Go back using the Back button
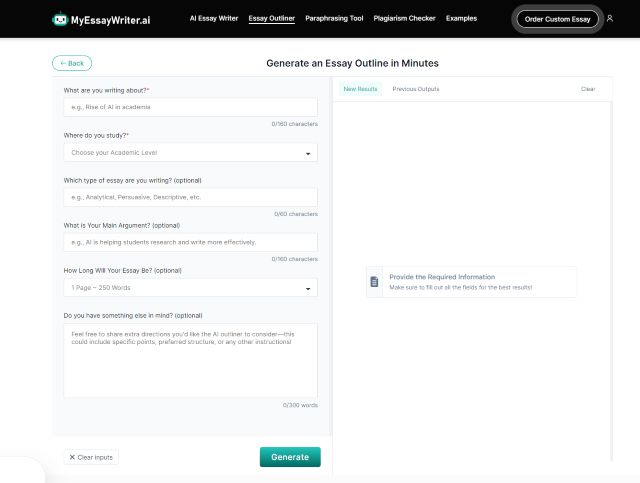 point(72,63)
